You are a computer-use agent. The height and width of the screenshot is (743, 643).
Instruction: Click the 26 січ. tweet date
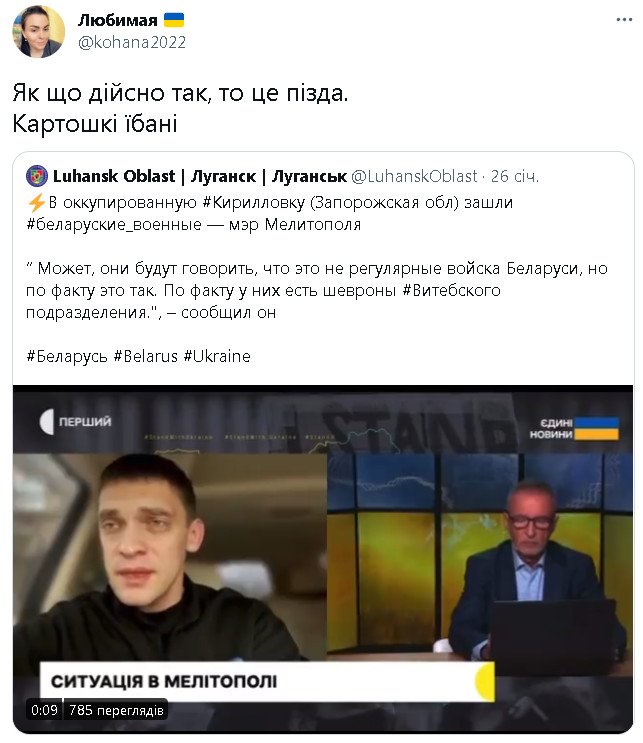pos(515,176)
